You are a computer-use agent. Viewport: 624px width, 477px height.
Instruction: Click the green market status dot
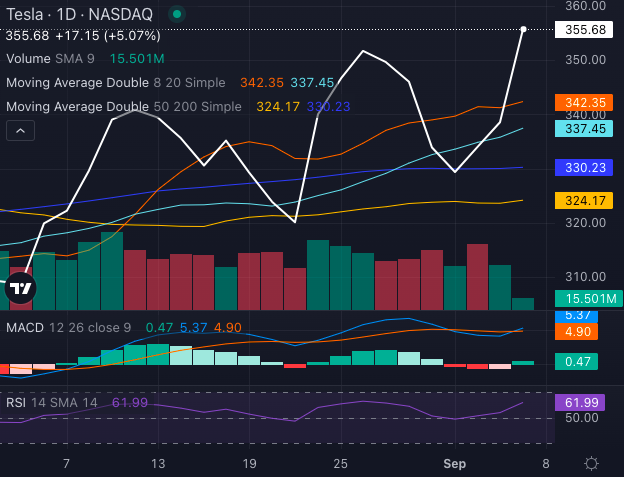[177, 14]
